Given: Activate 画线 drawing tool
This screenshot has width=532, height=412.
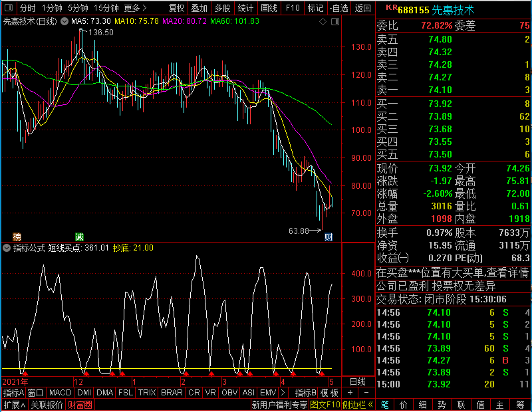Looking at the screenshot, I should (269, 8).
